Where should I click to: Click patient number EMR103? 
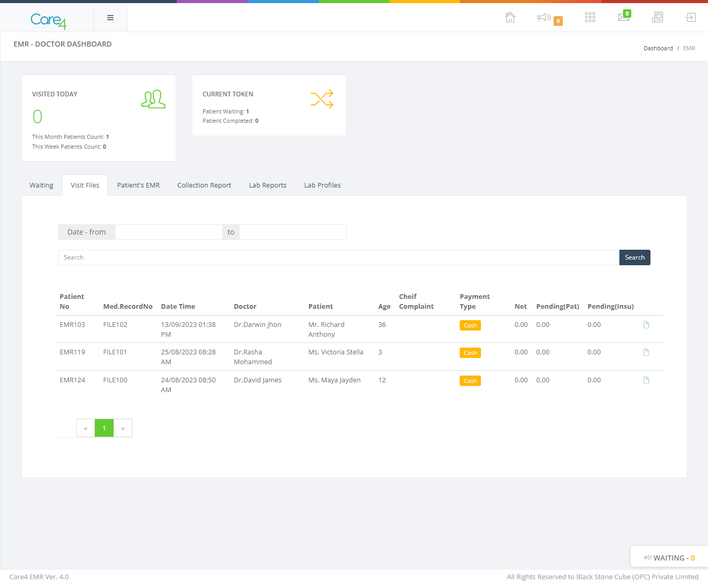72,325
